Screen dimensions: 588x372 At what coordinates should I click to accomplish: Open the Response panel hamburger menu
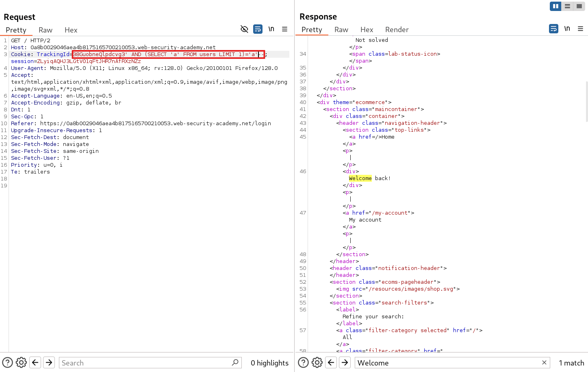click(581, 28)
